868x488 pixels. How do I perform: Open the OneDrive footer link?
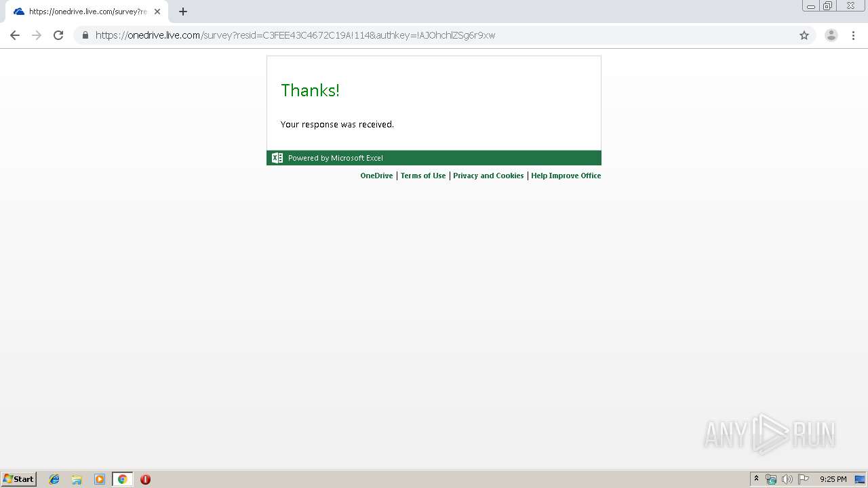[x=376, y=176]
